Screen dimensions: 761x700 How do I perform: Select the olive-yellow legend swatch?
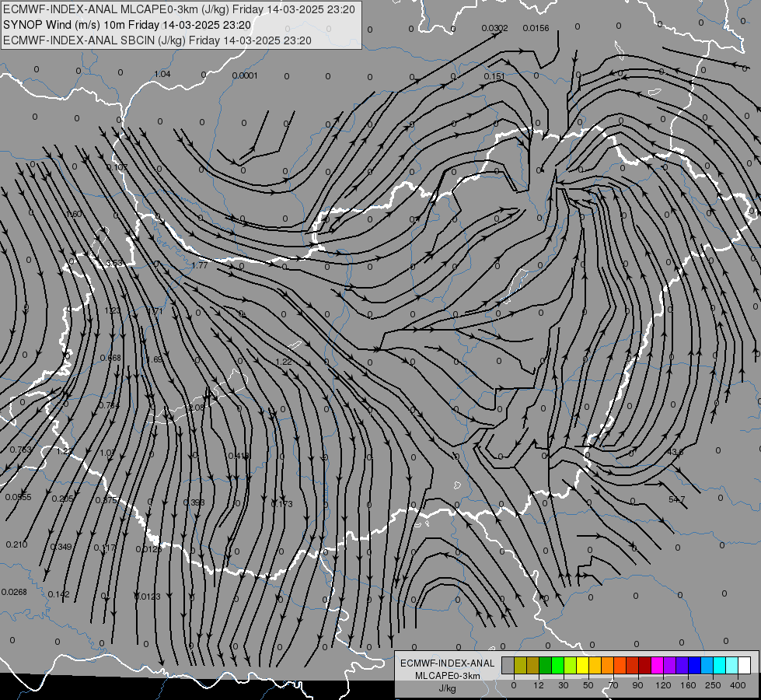click(x=520, y=665)
